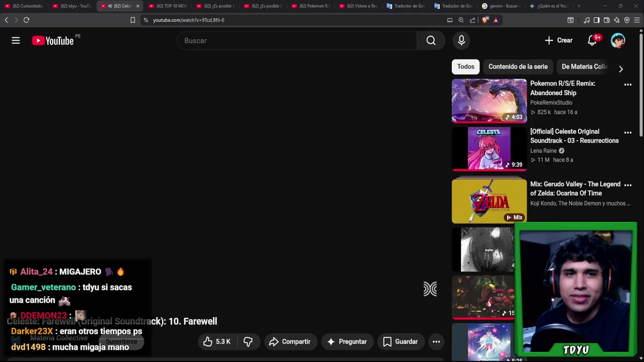Open the account avatar menu
This screenshot has height=362, width=644.
coord(618,41)
